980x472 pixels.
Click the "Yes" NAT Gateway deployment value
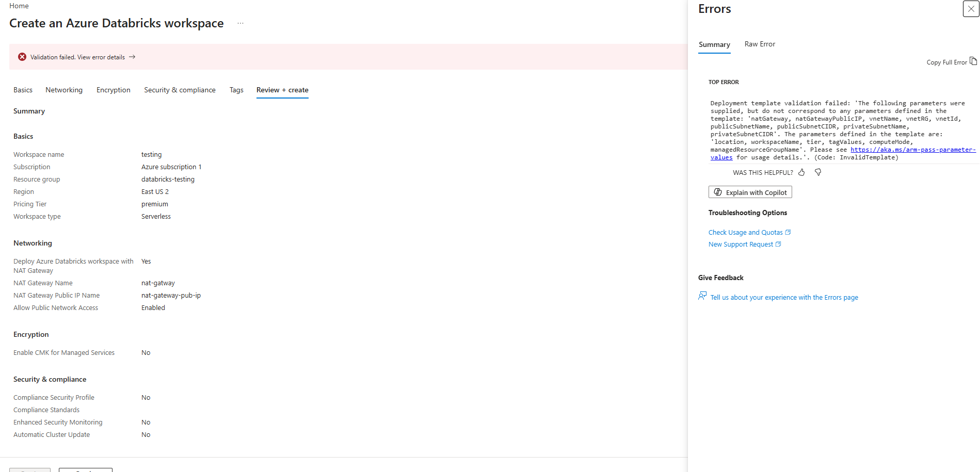tap(146, 262)
